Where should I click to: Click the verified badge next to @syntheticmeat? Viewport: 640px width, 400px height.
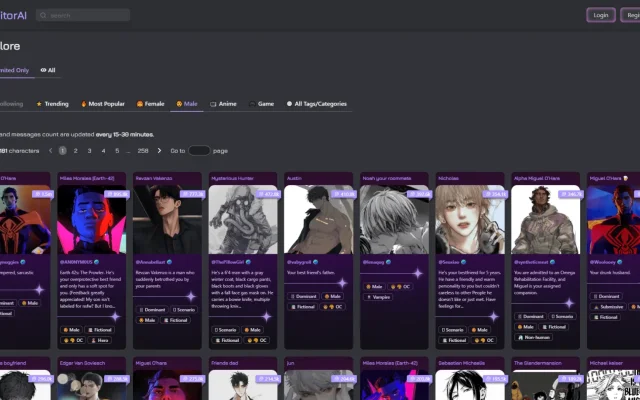(553, 262)
